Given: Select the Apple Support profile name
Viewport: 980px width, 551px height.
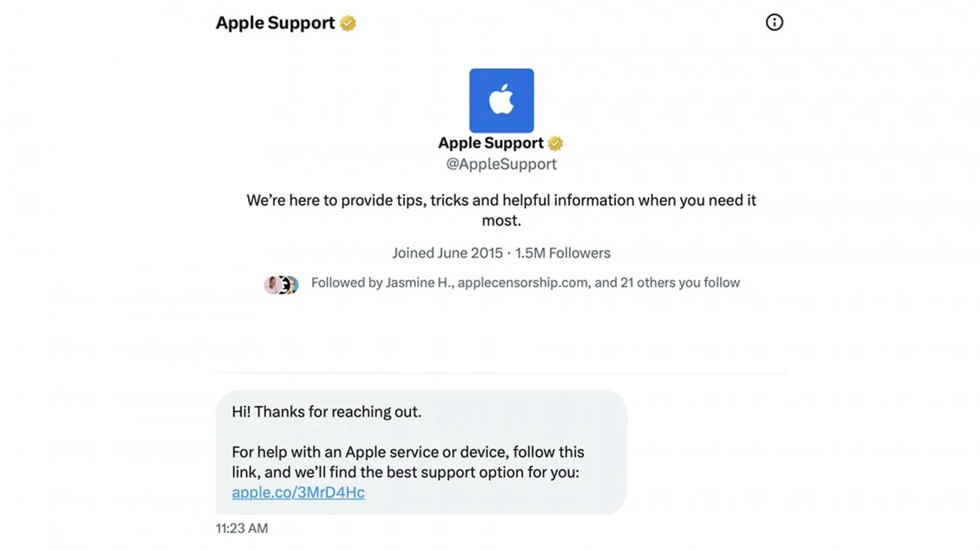Looking at the screenshot, I should pyautogui.click(x=491, y=143).
